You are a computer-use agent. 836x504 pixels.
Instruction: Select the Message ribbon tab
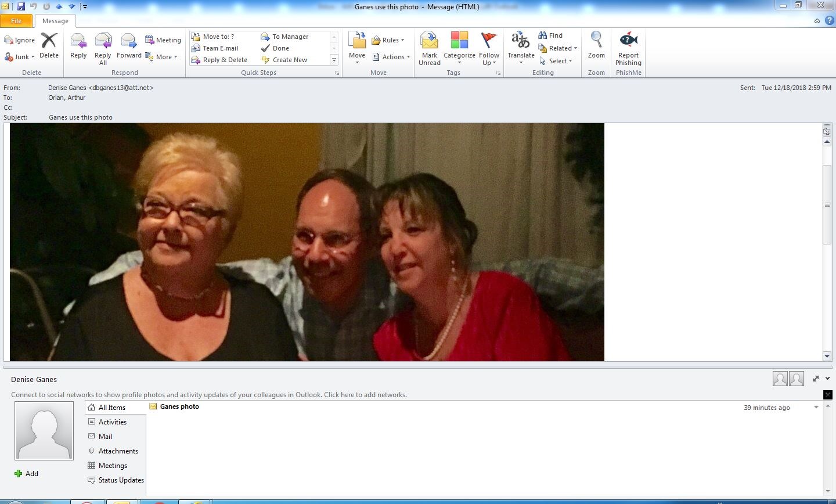tap(55, 21)
